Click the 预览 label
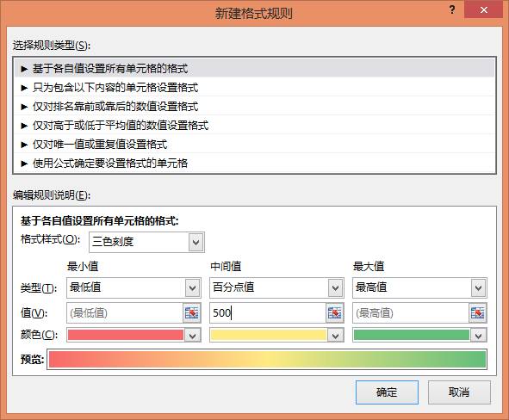The image size is (509, 420). 32,360
